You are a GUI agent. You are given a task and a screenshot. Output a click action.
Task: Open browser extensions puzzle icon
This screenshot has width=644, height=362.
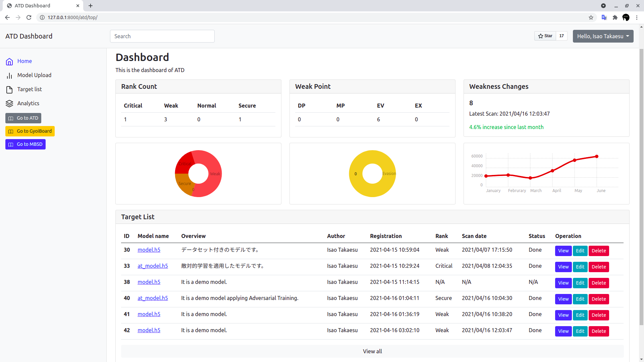615,17
